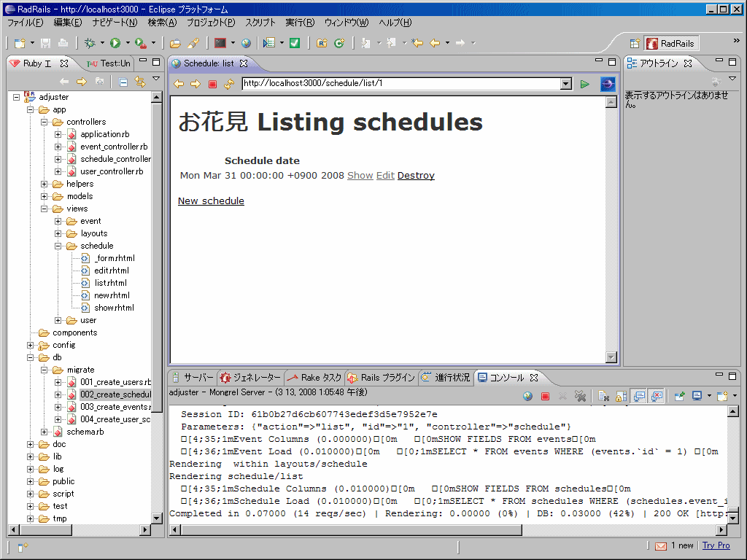Click the New schedule link

211,201
